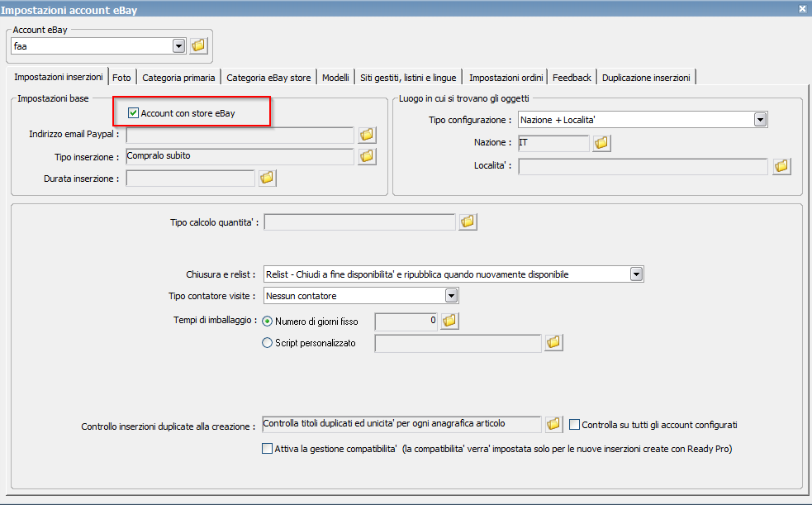This screenshot has width=812, height=505.
Task: Focus the Script personalizzato text field
Action: click(458, 343)
